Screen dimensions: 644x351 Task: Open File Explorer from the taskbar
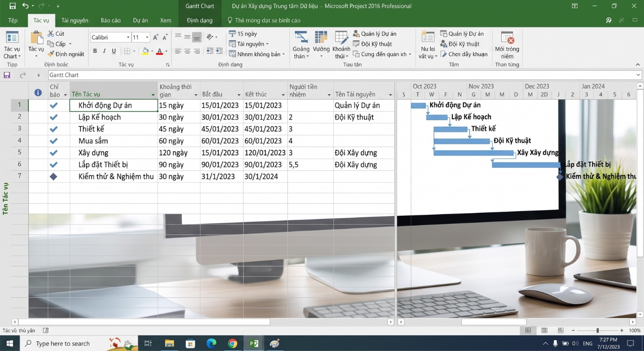169,343
